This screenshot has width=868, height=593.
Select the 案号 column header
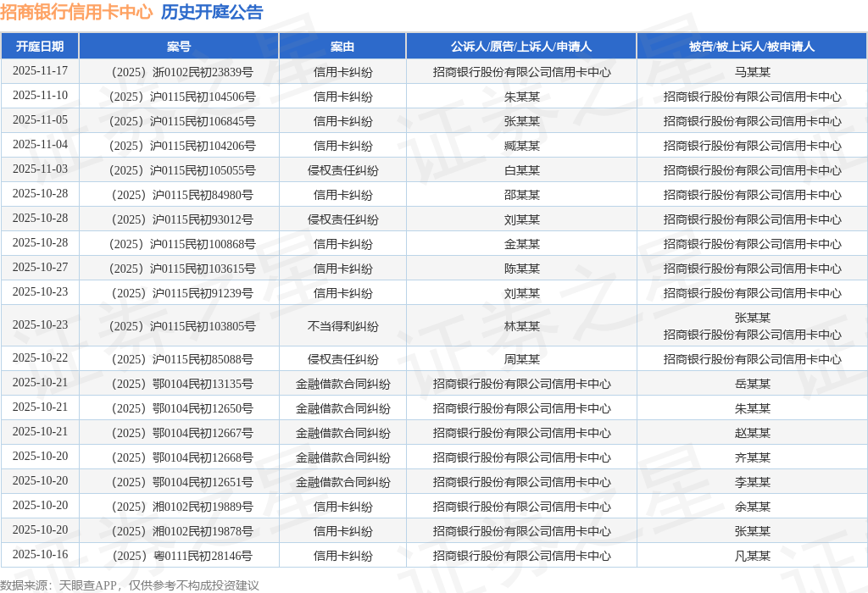pyautogui.click(x=179, y=47)
